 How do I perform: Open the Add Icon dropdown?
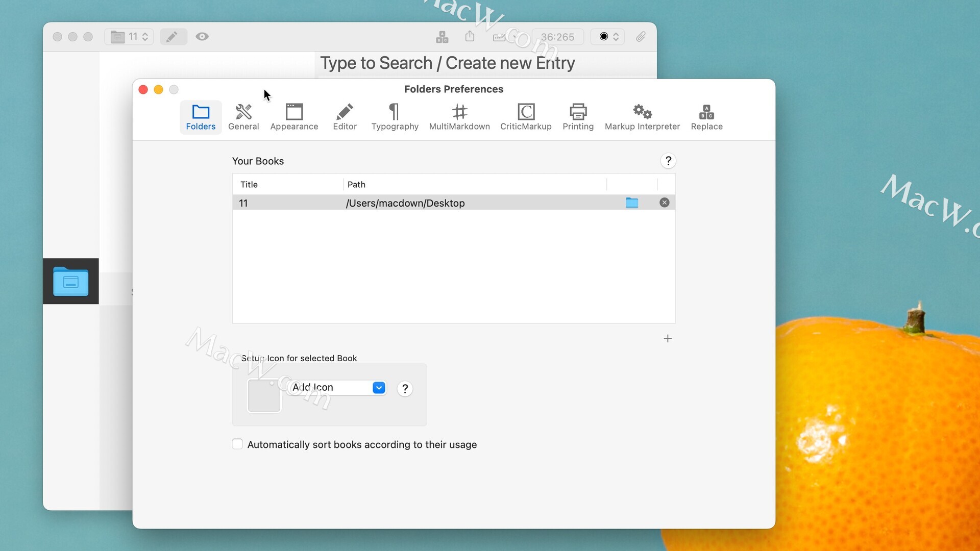(336, 388)
